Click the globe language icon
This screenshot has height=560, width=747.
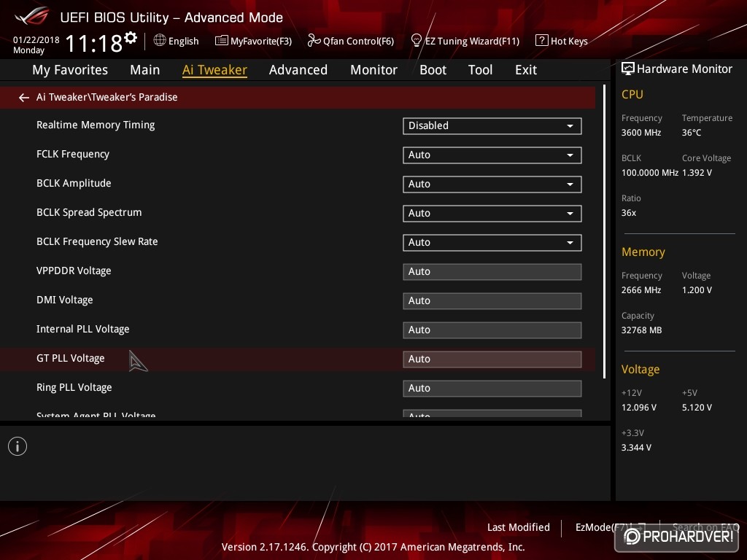point(160,41)
